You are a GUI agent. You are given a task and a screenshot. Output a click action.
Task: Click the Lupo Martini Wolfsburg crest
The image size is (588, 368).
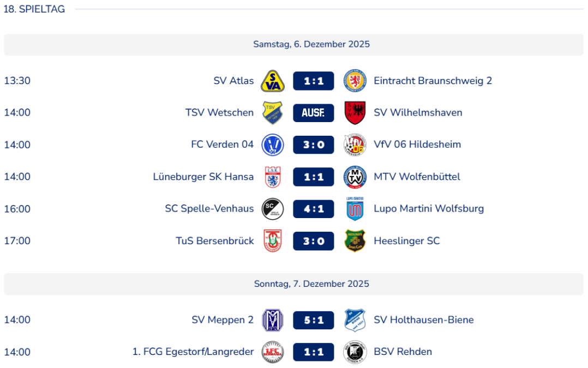[355, 209]
